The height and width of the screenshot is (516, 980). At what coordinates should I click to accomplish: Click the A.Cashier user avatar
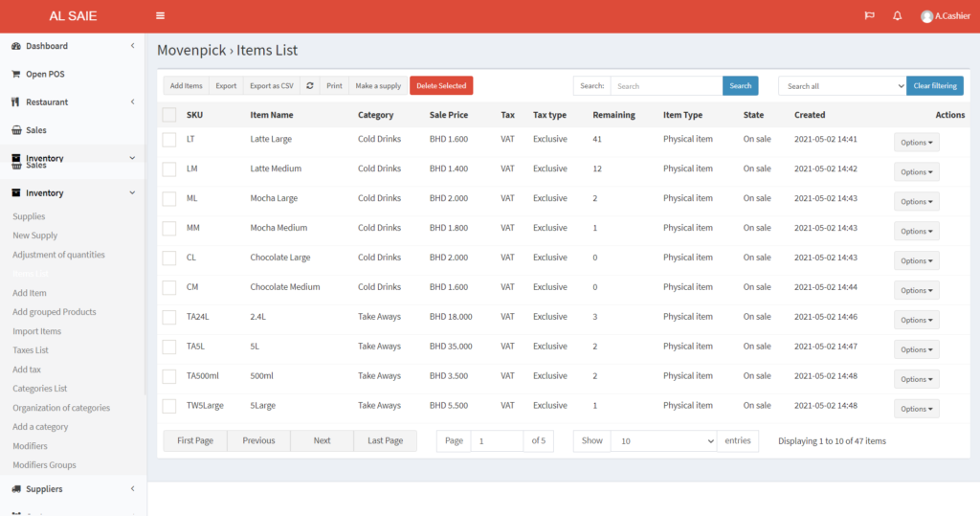pos(926,16)
